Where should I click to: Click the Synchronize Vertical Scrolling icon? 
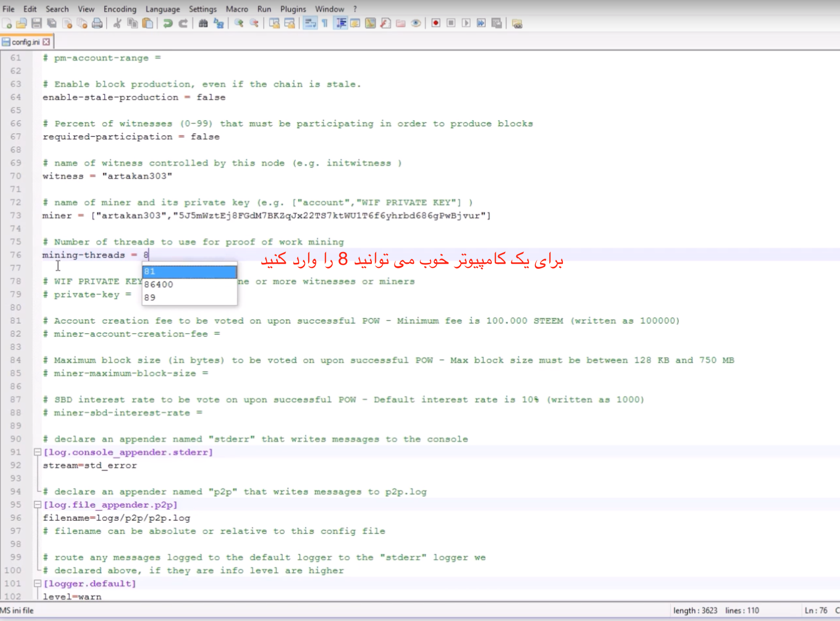click(275, 23)
